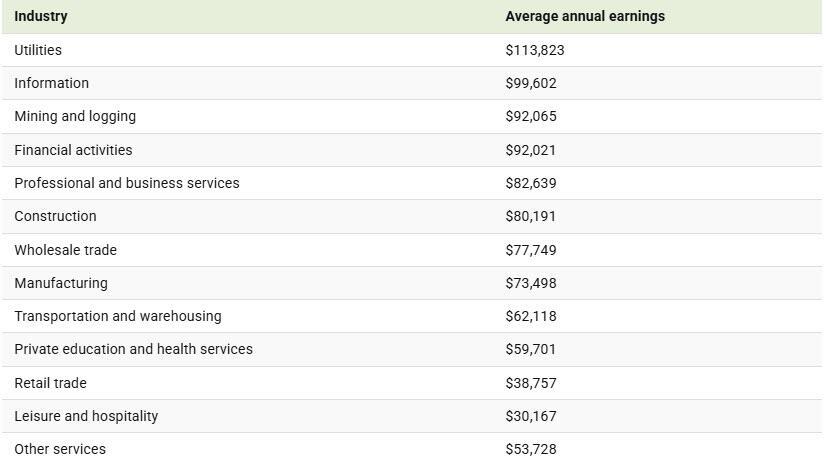Click the $113,823 earnings value
The width and height of the screenshot is (827, 473).
535,50
